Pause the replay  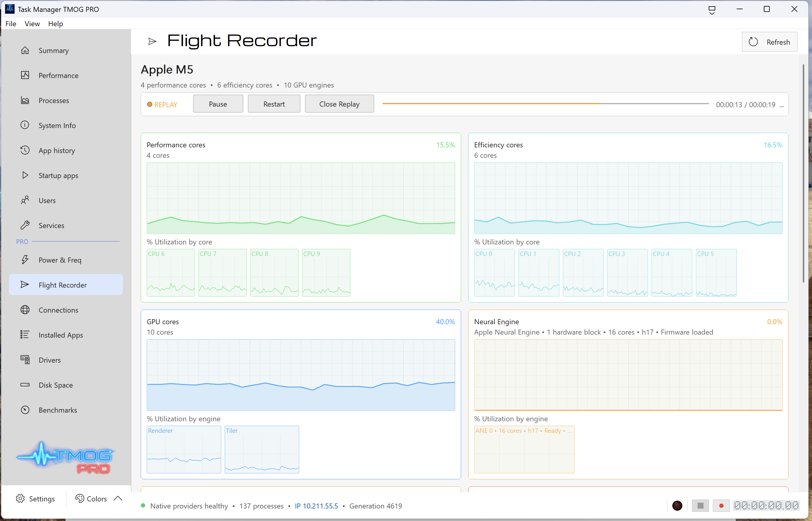218,104
